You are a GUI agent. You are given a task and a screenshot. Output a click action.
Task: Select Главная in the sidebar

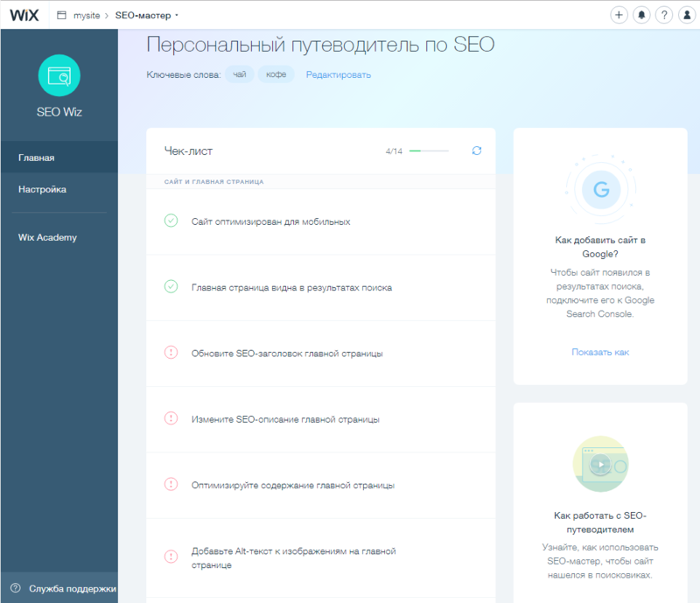coord(36,157)
